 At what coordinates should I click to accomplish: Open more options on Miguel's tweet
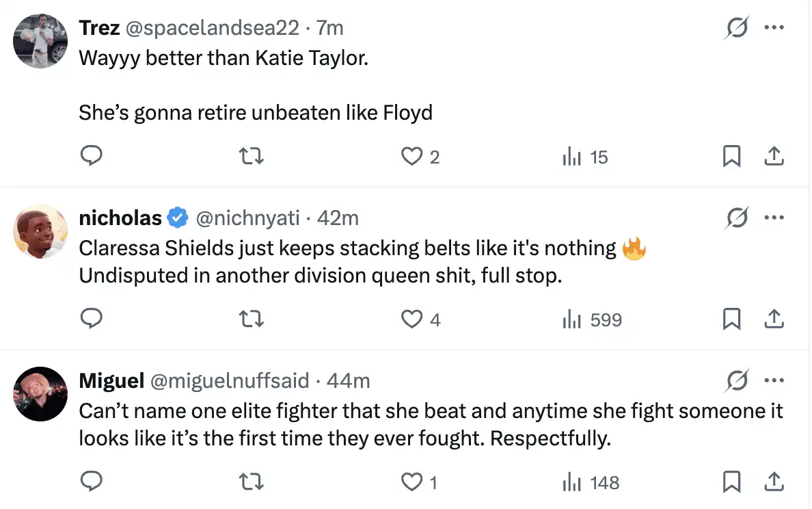pos(774,380)
